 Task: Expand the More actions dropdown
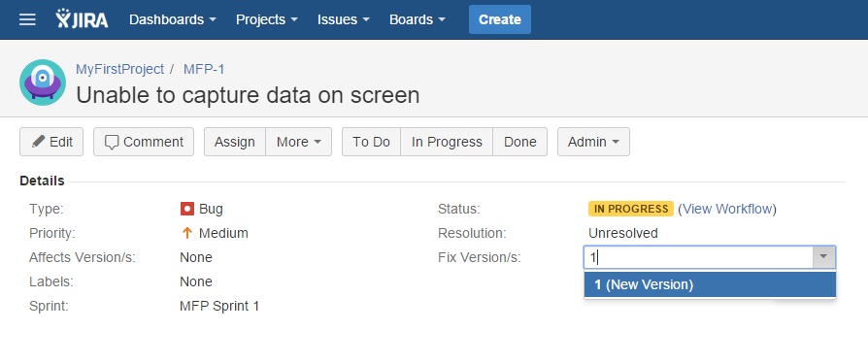tap(299, 142)
